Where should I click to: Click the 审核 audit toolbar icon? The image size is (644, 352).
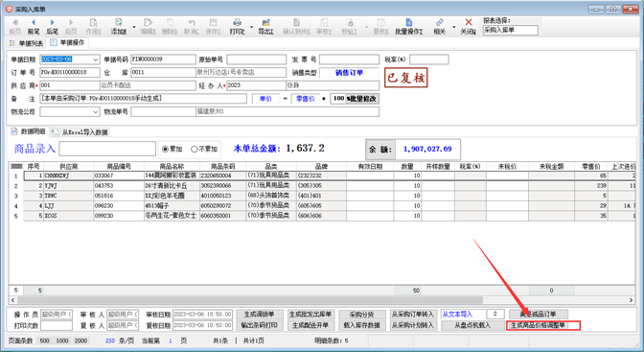[324, 23]
